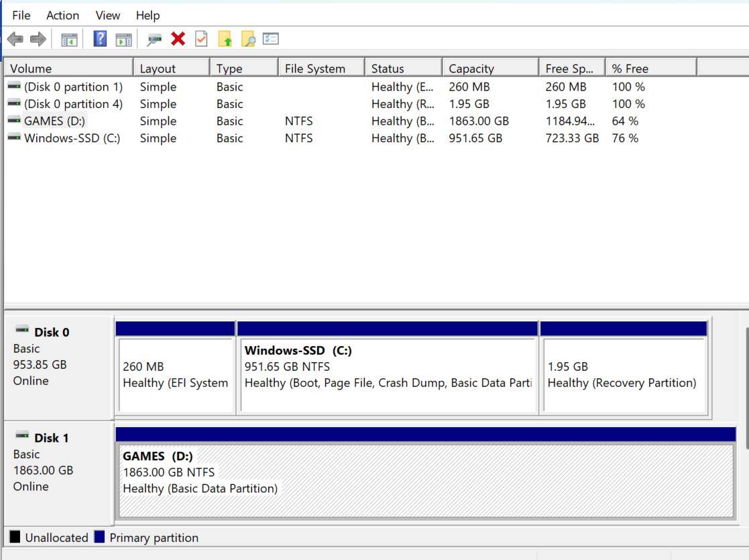Image resolution: width=749 pixels, height=560 pixels.
Task: Open the File menu
Action: point(21,15)
